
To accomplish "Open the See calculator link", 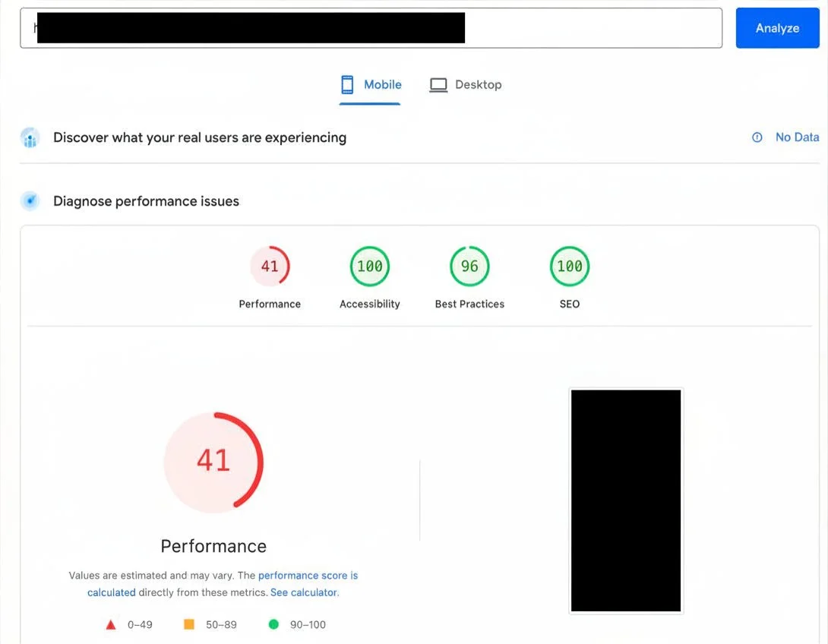I will (x=302, y=592).
